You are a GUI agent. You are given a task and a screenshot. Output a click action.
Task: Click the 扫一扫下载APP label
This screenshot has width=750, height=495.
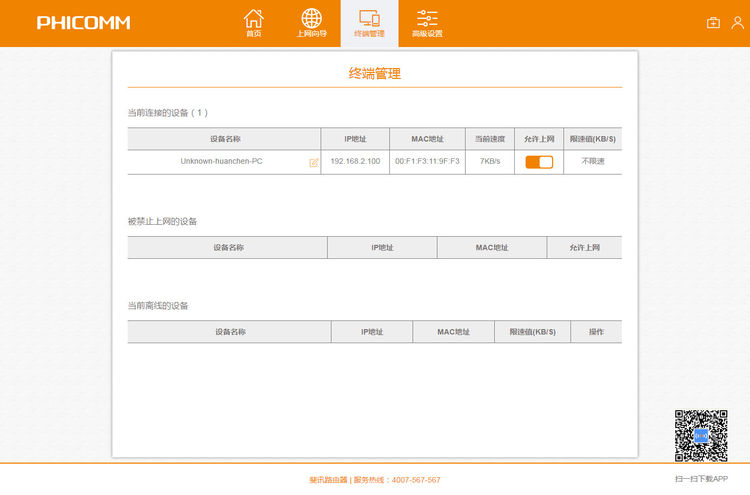coord(701,479)
